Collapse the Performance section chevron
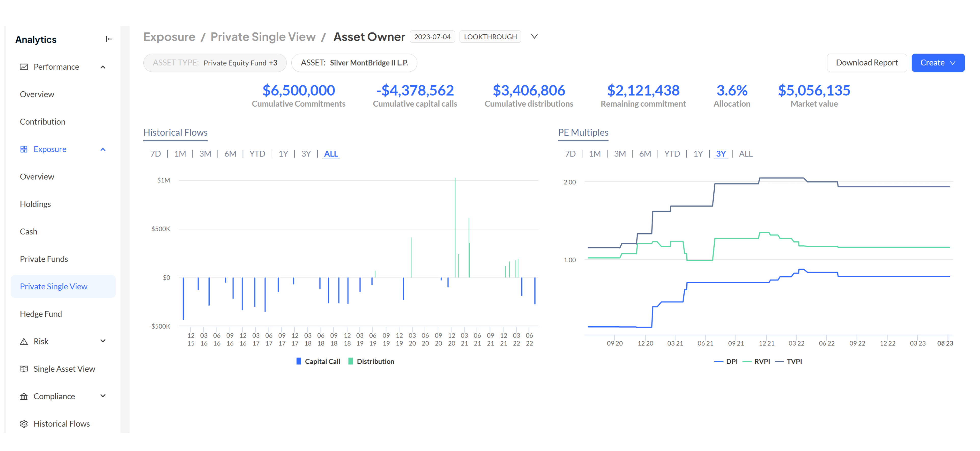Screen dimensions: 980x451 pyautogui.click(x=103, y=67)
